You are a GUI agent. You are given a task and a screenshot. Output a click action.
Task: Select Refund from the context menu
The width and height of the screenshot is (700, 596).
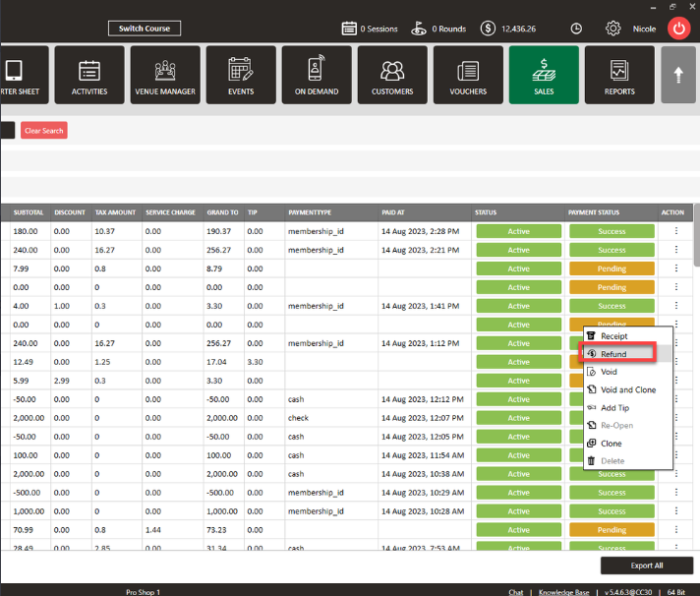(x=613, y=354)
